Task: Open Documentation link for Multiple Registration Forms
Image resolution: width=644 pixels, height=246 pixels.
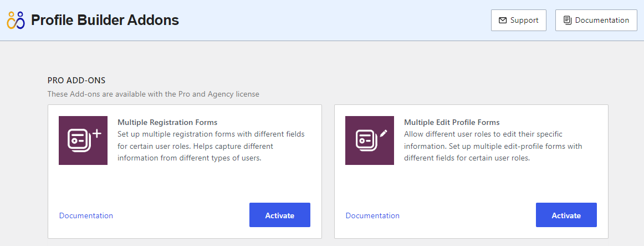Action: coord(86,215)
